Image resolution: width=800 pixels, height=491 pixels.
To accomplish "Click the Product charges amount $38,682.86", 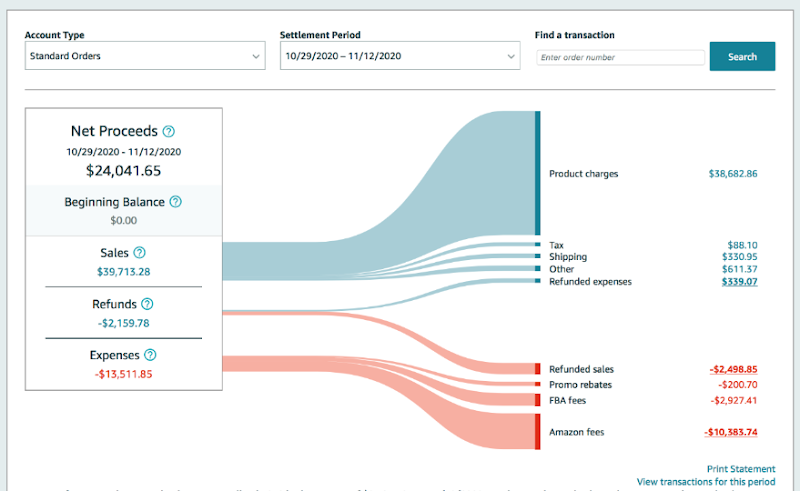I will [x=733, y=174].
